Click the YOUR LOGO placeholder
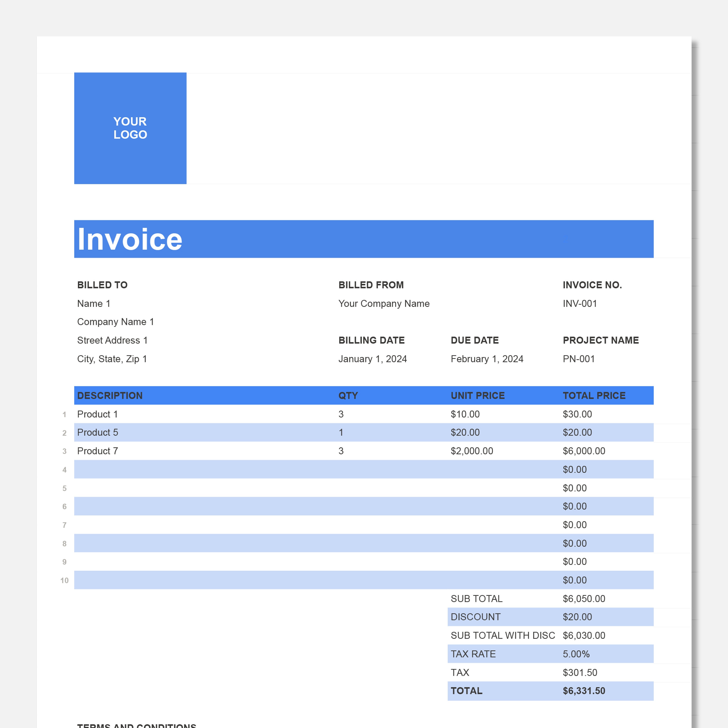This screenshot has height=728, width=728. (x=130, y=128)
